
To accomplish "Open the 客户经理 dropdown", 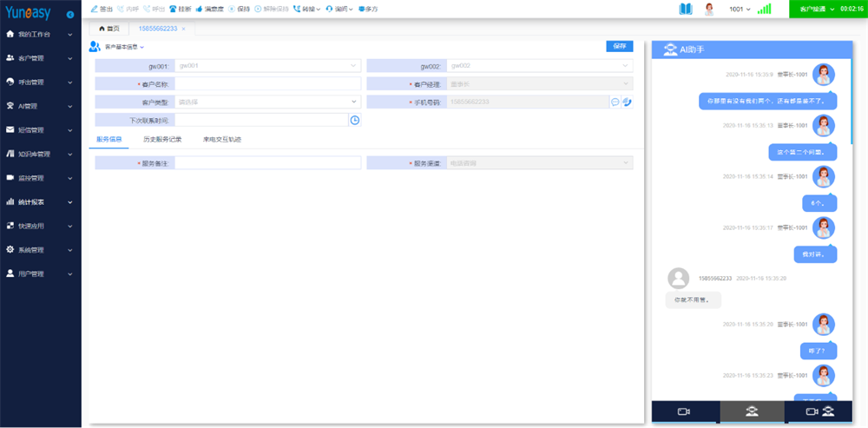I will [540, 83].
